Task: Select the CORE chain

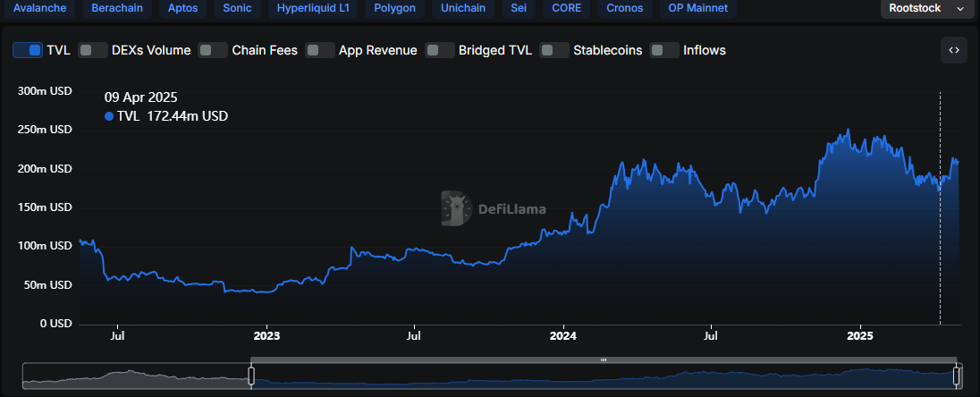Action: [x=566, y=9]
